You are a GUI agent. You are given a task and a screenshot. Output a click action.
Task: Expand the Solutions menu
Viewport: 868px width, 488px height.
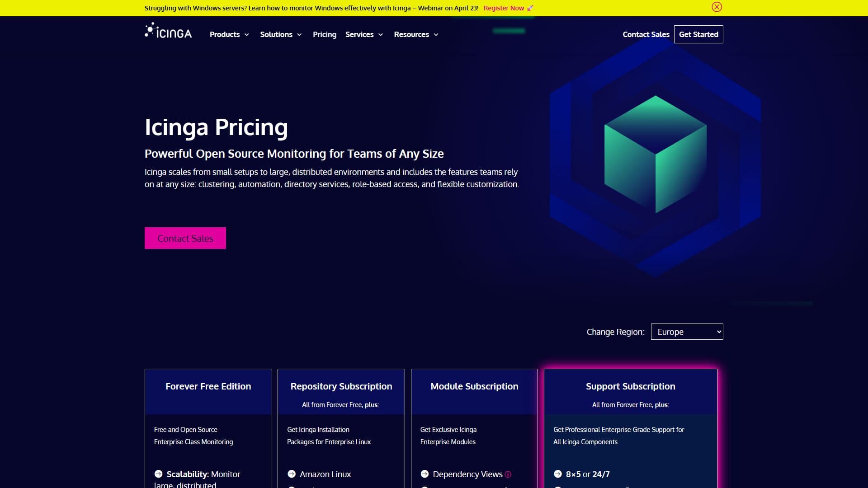(281, 34)
